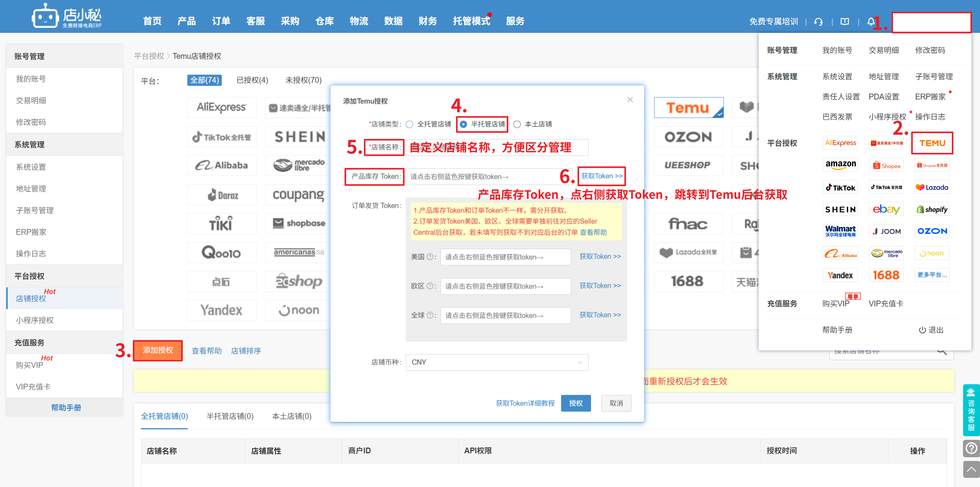Viewport: 980px width, 487px height.
Task: Click the 店铺名称 input field
Action: (x=497, y=147)
